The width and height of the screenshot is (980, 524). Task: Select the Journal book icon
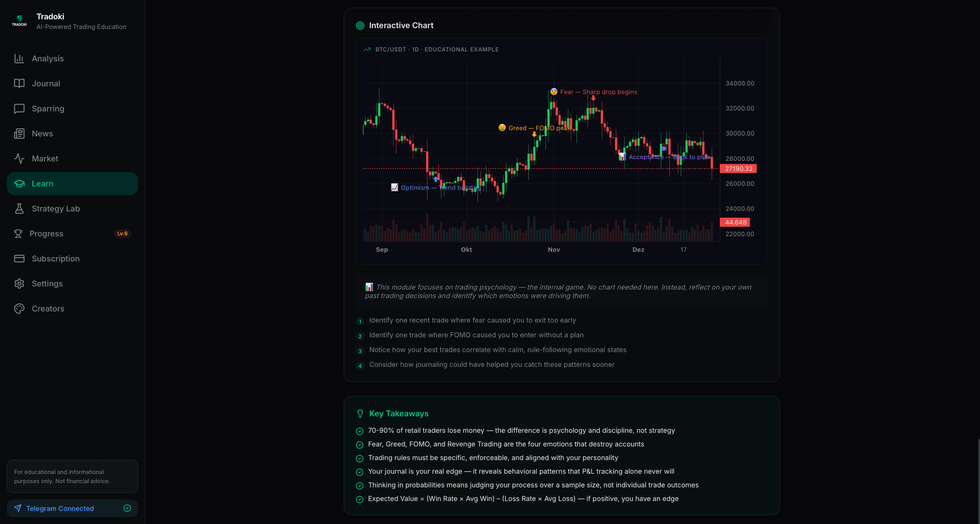[x=19, y=83]
